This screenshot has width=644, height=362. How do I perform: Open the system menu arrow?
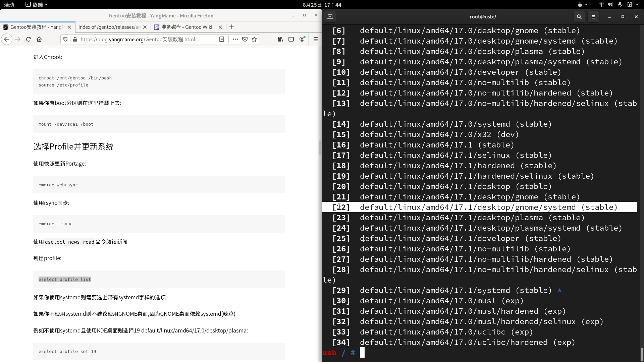pyautogui.click(x=637, y=5)
